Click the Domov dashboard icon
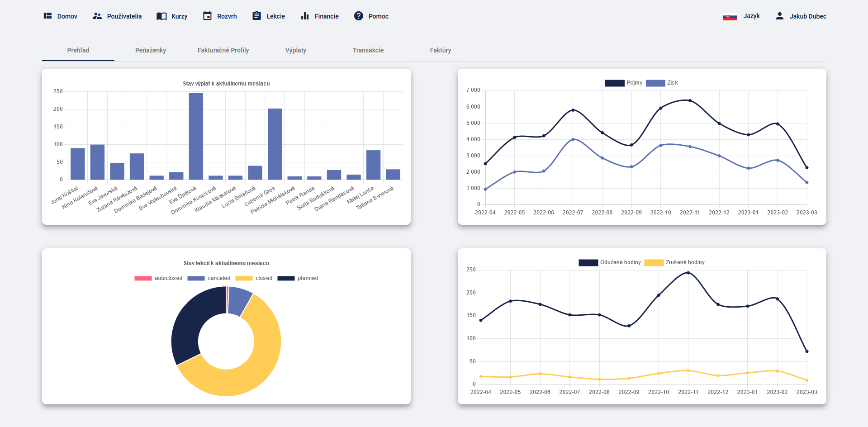The width and height of the screenshot is (868, 427). point(47,16)
